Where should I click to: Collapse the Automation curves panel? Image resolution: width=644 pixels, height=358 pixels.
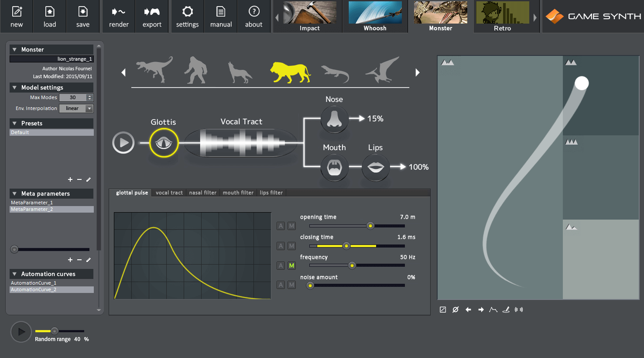(14, 274)
